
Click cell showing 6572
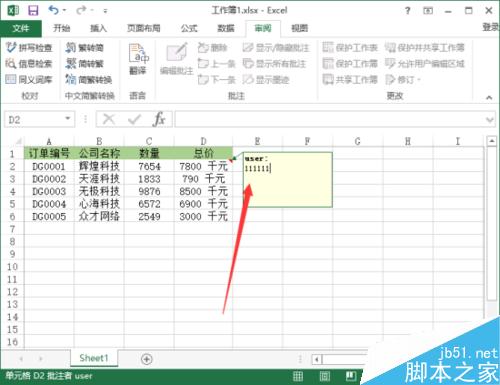tap(149, 204)
